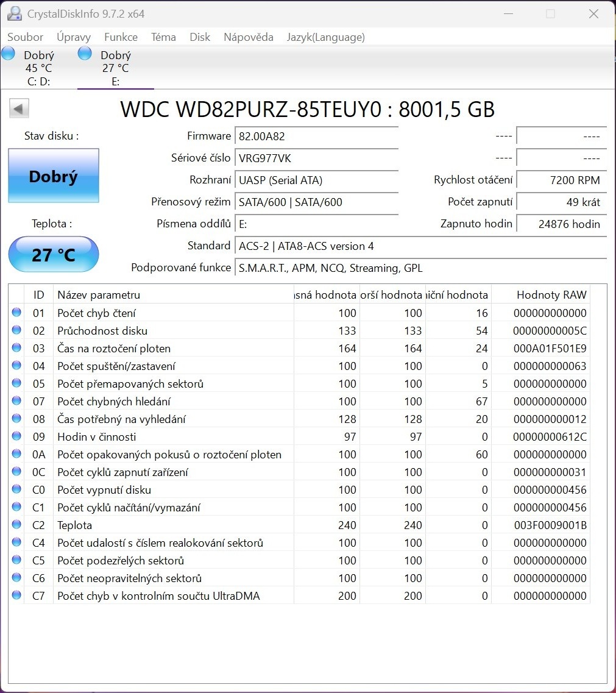Click status dot for Počet přemapovaných sektorů
Screen dimensions: 616x693
pyautogui.click(x=16, y=383)
